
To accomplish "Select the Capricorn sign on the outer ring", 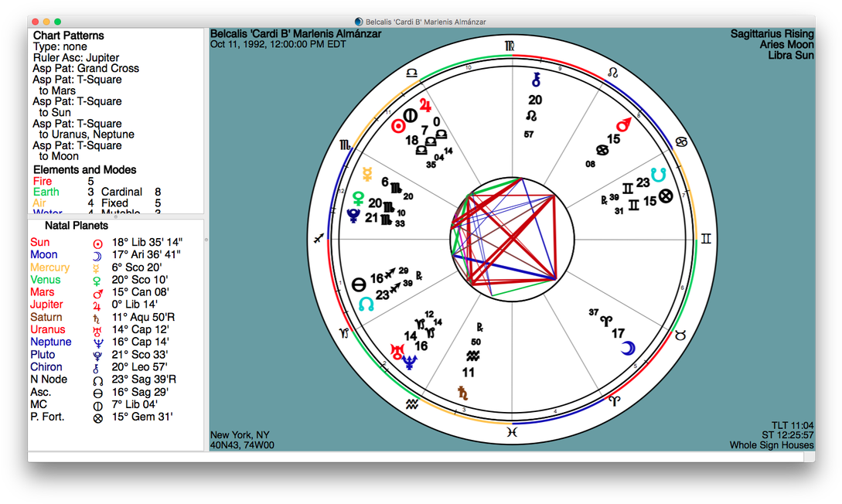I will 344,333.
